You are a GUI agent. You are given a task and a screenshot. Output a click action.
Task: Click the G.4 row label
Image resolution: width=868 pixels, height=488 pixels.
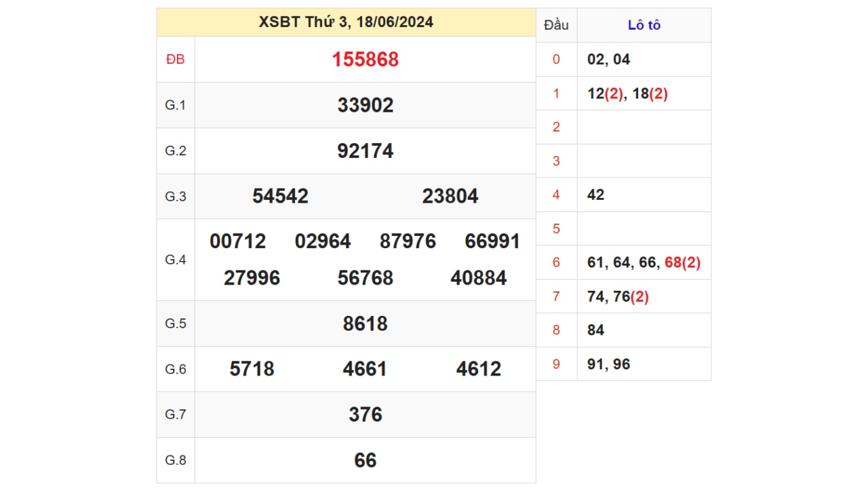176,260
